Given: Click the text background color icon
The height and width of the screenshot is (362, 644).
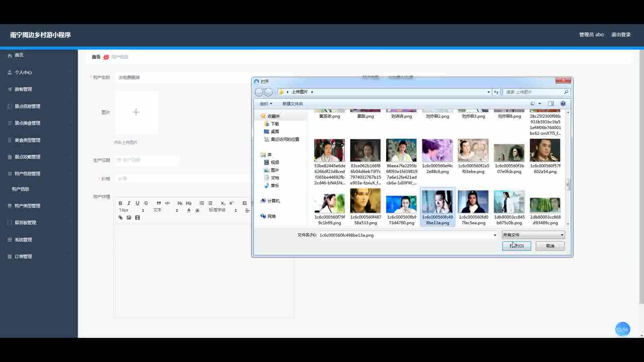Looking at the screenshot, I should point(197,210).
